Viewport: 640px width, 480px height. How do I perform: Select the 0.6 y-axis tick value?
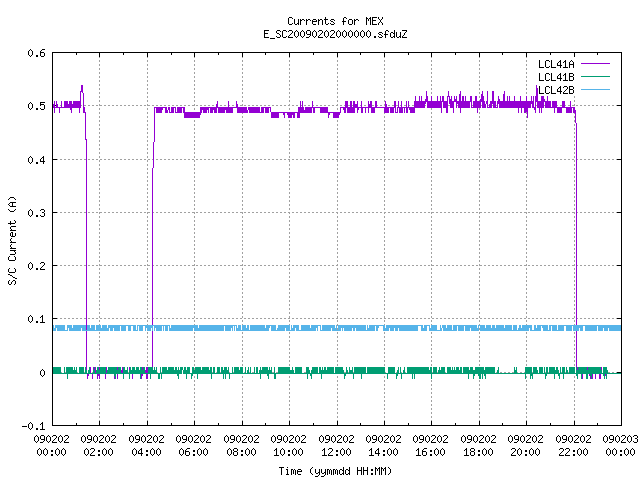tap(36, 53)
